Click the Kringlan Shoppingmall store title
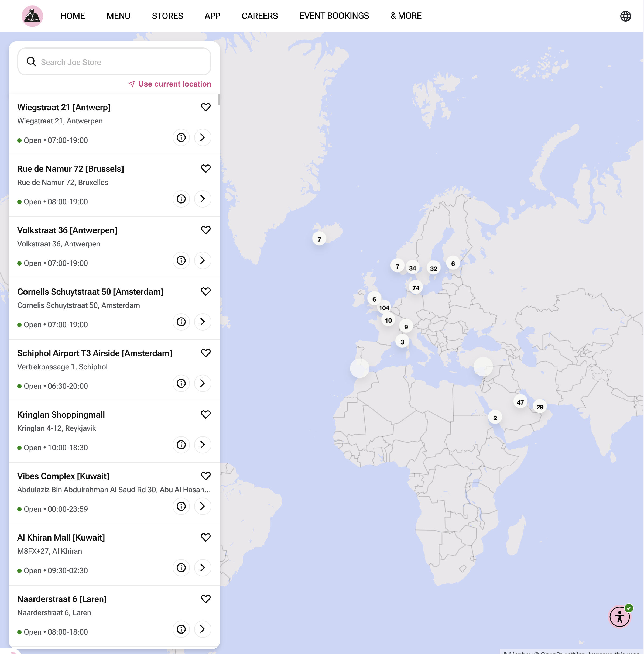The height and width of the screenshot is (654, 644). click(x=61, y=415)
